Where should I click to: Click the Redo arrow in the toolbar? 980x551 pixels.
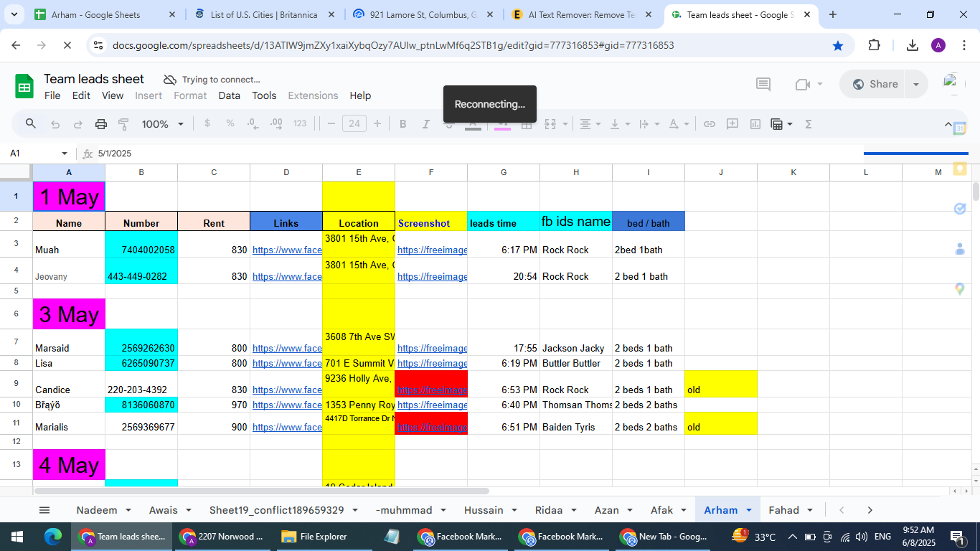point(78,124)
